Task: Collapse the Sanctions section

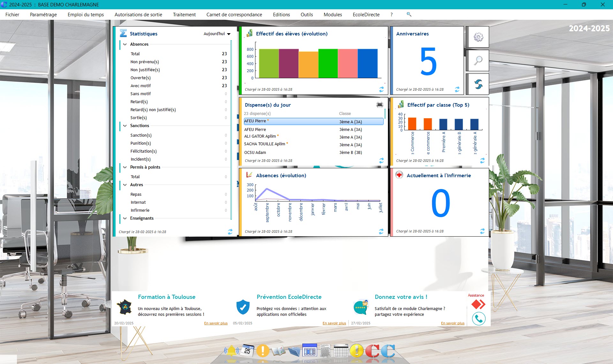Action: coord(125,126)
